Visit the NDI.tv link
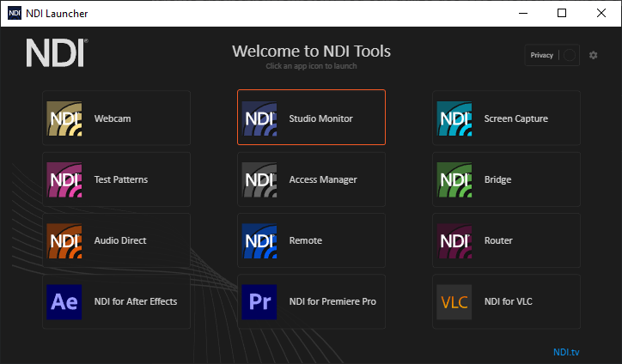Image resolution: width=622 pixels, height=364 pixels. [567, 352]
